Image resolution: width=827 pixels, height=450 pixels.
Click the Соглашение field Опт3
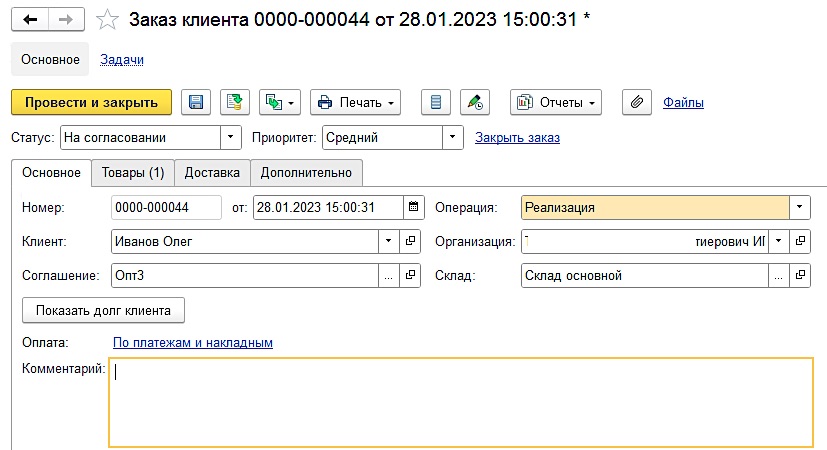pos(245,275)
